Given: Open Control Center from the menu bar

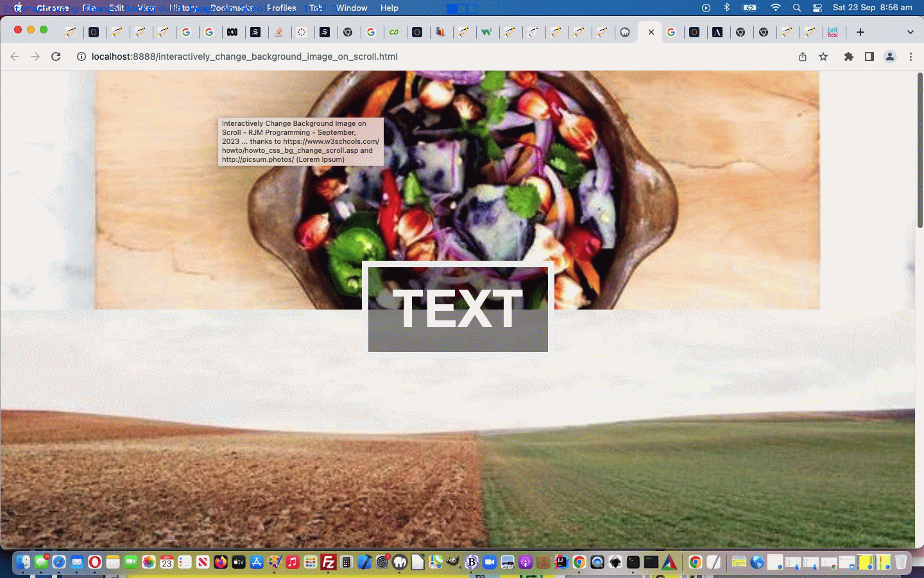Looking at the screenshot, I should [817, 8].
